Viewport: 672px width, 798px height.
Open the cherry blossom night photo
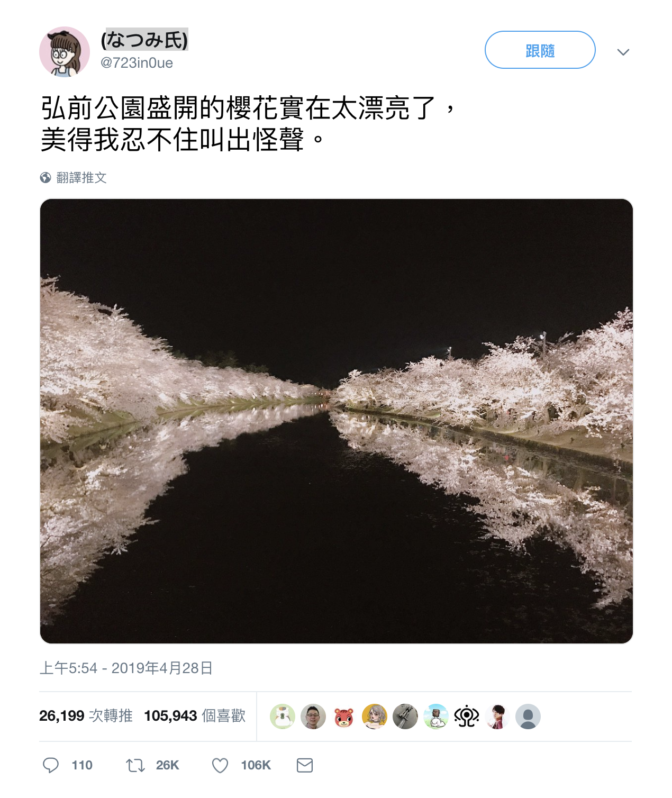(x=337, y=421)
